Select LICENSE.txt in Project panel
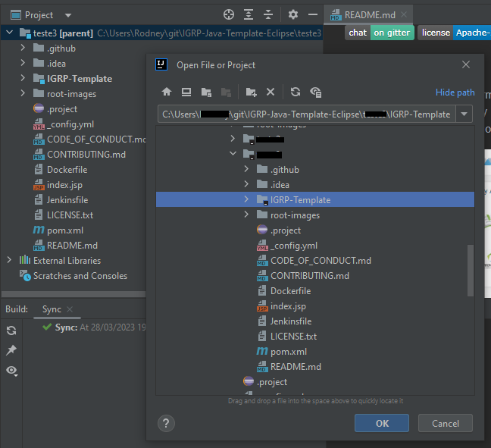 (x=64, y=215)
